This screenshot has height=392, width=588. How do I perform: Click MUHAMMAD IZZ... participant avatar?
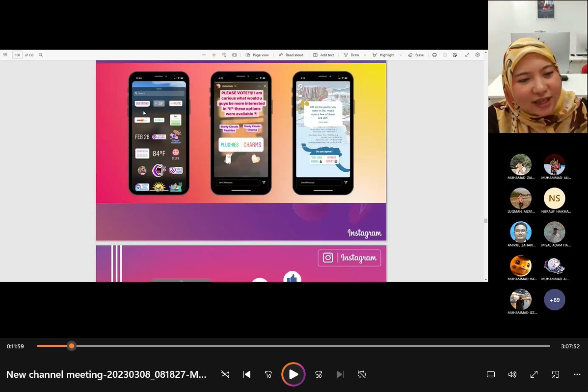pyautogui.click(x=521, y=299)
